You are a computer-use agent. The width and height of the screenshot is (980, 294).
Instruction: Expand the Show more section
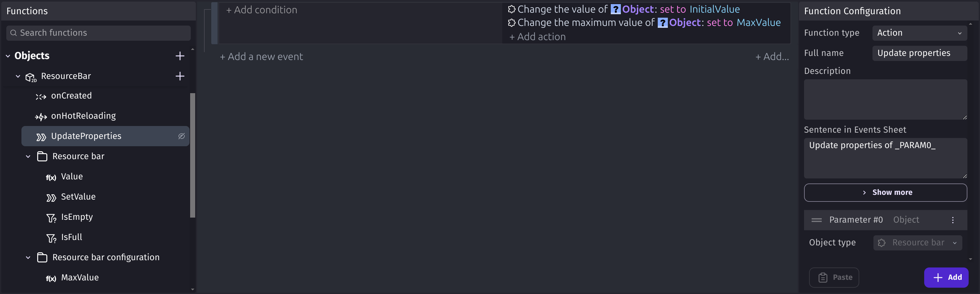(x=885, y=192)
